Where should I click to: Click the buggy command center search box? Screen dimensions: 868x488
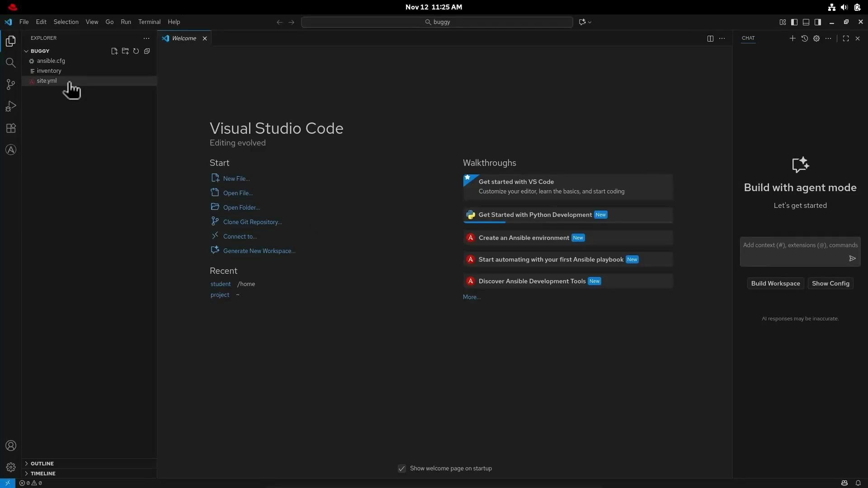pyautogui.click(x=437, y=22)
